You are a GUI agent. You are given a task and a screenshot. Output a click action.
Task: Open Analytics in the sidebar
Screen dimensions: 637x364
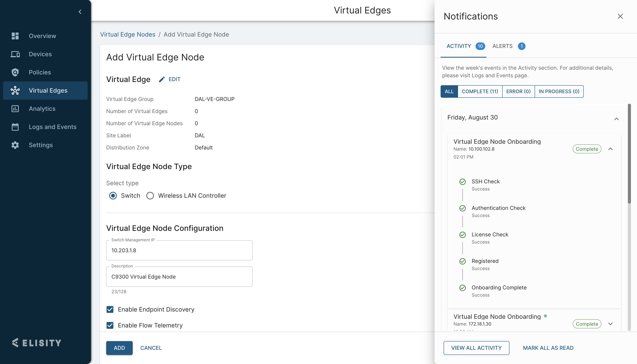pos(45,109)
